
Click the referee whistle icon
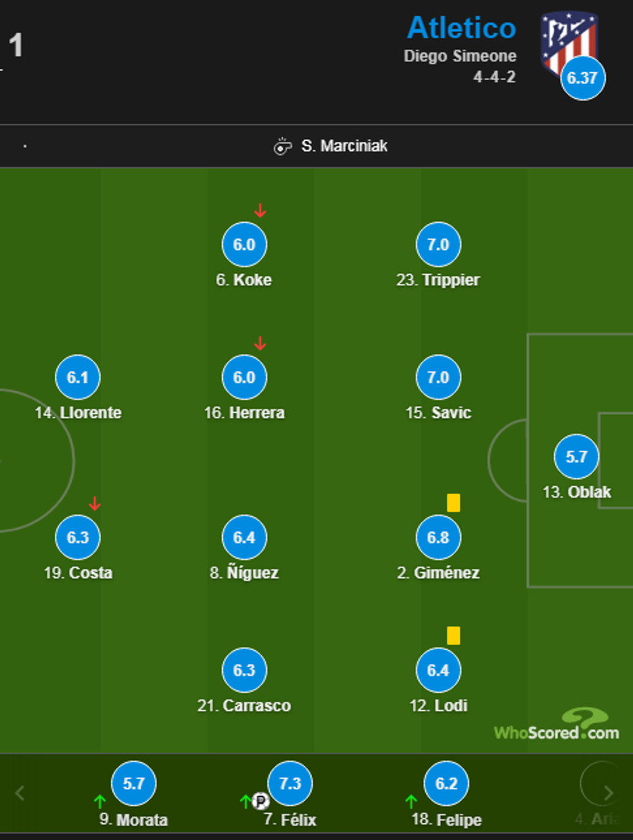(x=282, y=147)
